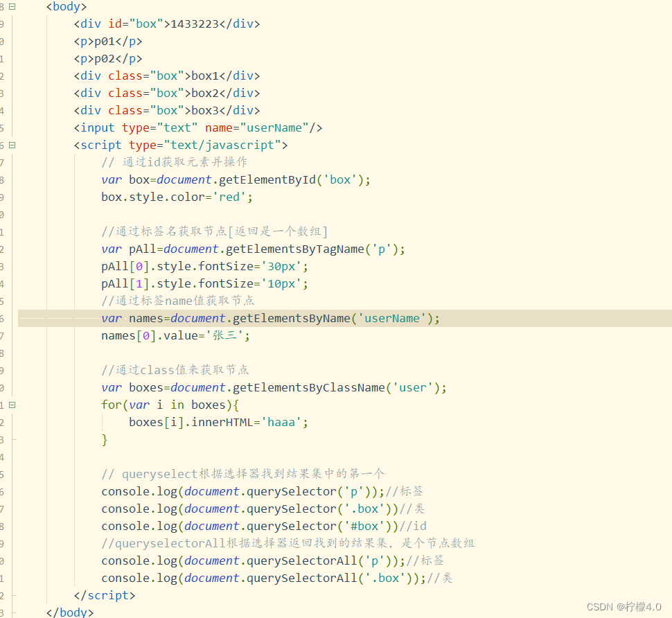Click the <p>p02</p> line
Screen dimensions: 672x618
[x=108, y=58]
